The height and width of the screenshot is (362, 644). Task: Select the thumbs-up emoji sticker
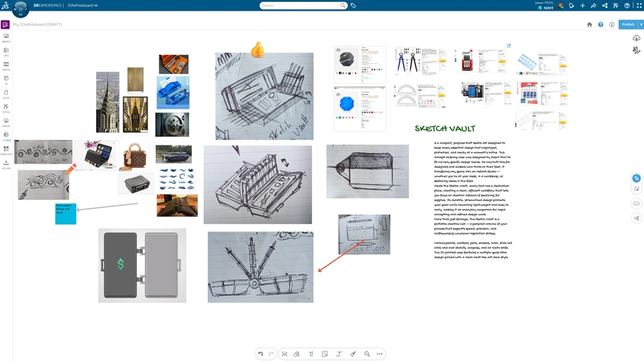click(258, 50)
